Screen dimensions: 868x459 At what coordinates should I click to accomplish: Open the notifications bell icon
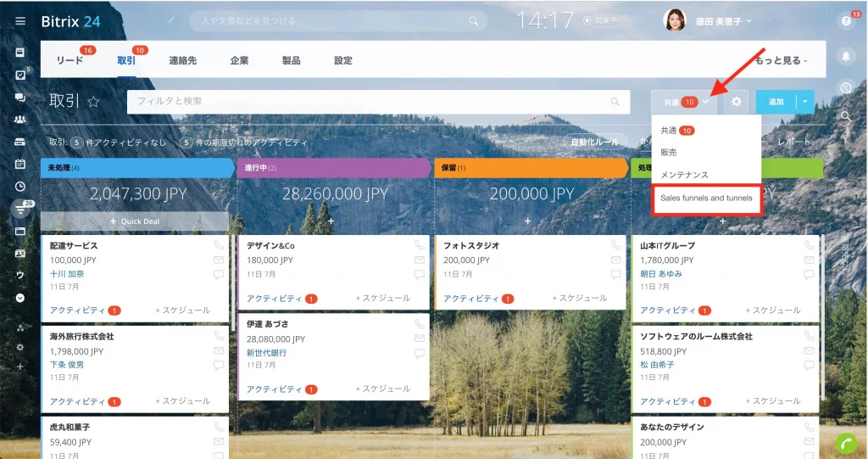[x=846, y=56]
